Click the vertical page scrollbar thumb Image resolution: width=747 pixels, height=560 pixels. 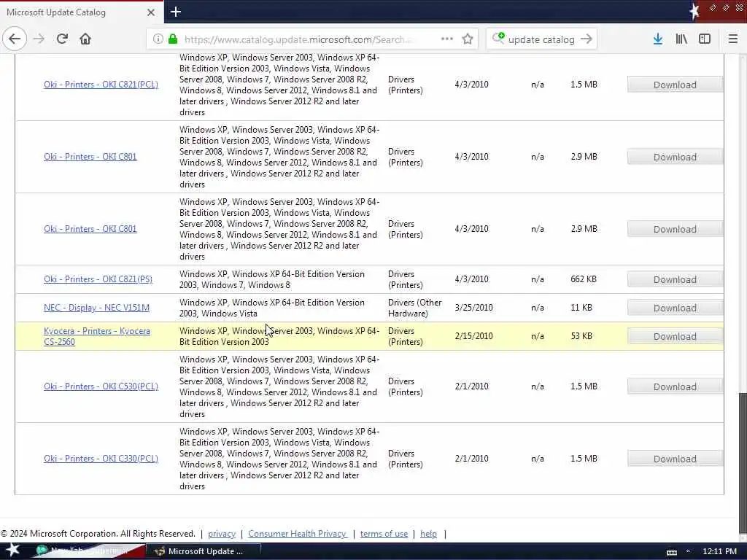742,464
